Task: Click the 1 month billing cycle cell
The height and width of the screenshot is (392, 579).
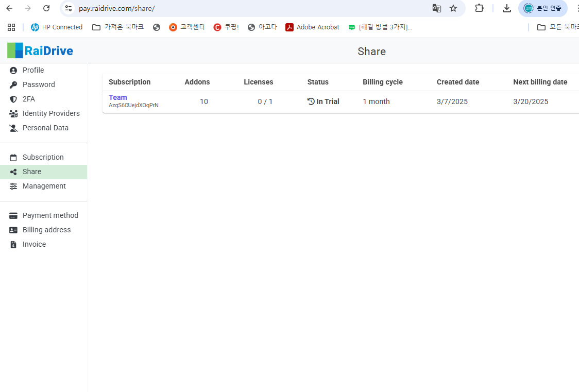Action: coord(376,101)
